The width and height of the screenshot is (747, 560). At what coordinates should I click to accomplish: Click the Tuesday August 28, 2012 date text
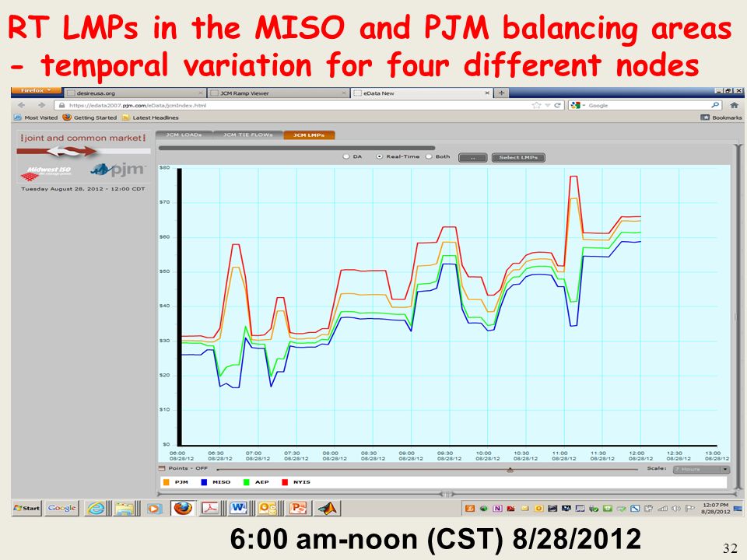coord(83,189)
